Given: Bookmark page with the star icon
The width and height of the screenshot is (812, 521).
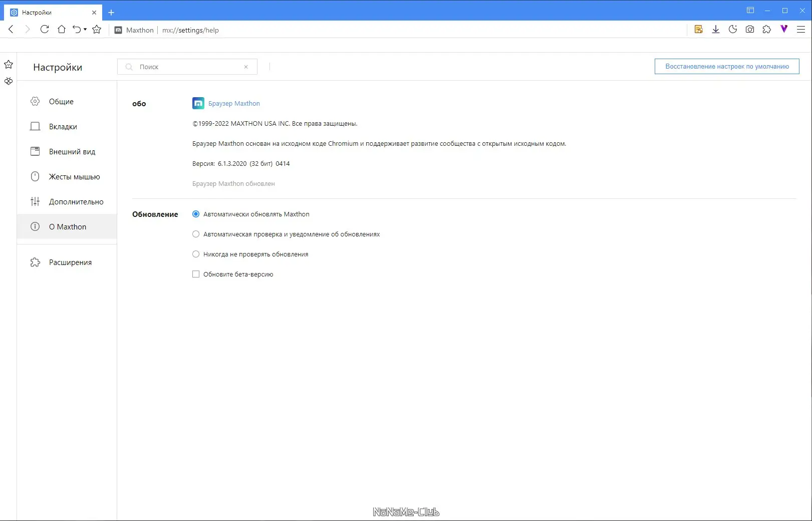Looking at the screenshot, I should (x=97, y=30).
